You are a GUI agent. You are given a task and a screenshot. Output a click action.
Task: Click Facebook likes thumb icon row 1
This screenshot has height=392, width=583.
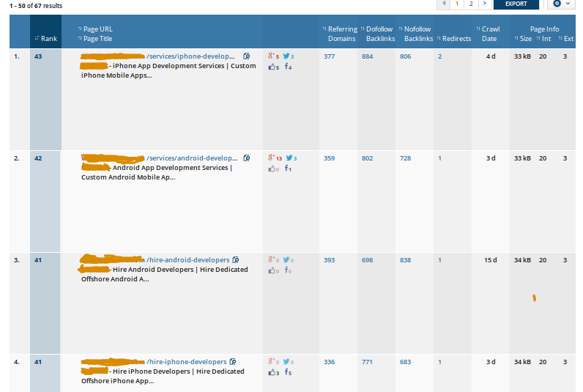272,67
